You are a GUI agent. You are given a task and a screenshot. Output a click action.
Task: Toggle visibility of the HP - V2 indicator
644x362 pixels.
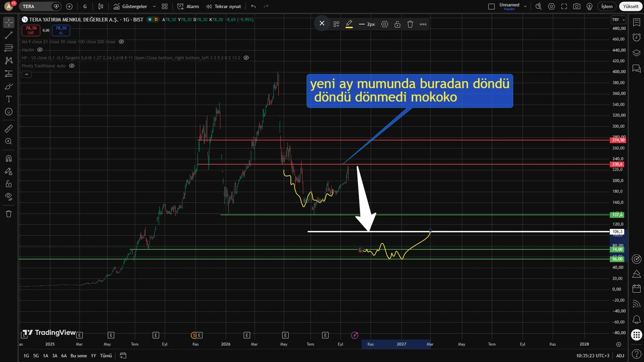pos(245,57)
